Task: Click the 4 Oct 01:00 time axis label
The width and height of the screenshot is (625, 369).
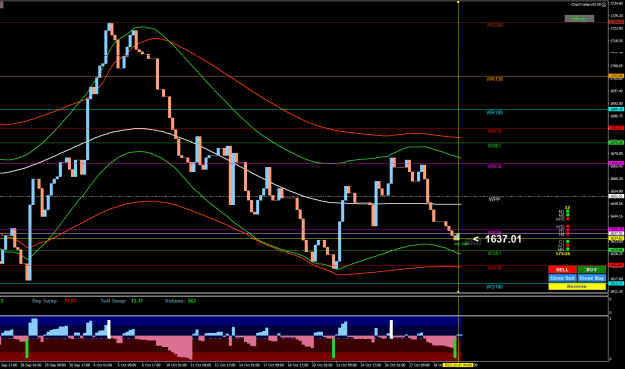Action: click(103, 365)
